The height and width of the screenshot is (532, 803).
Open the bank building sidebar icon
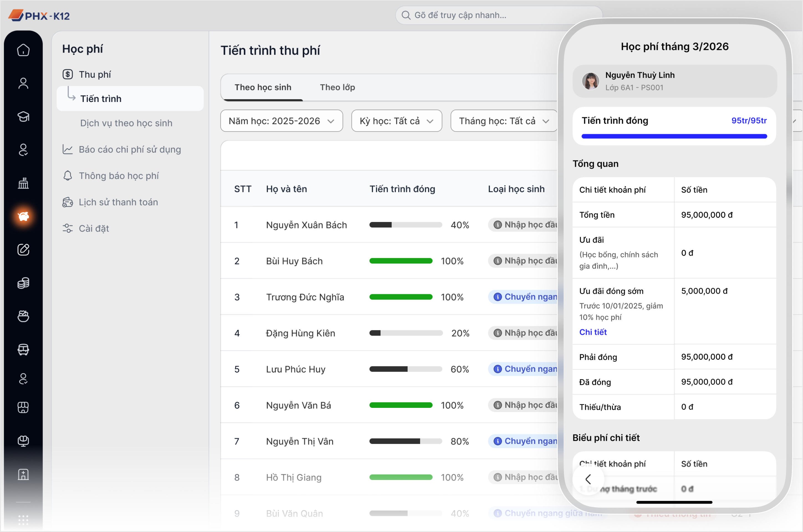[23, 183]
